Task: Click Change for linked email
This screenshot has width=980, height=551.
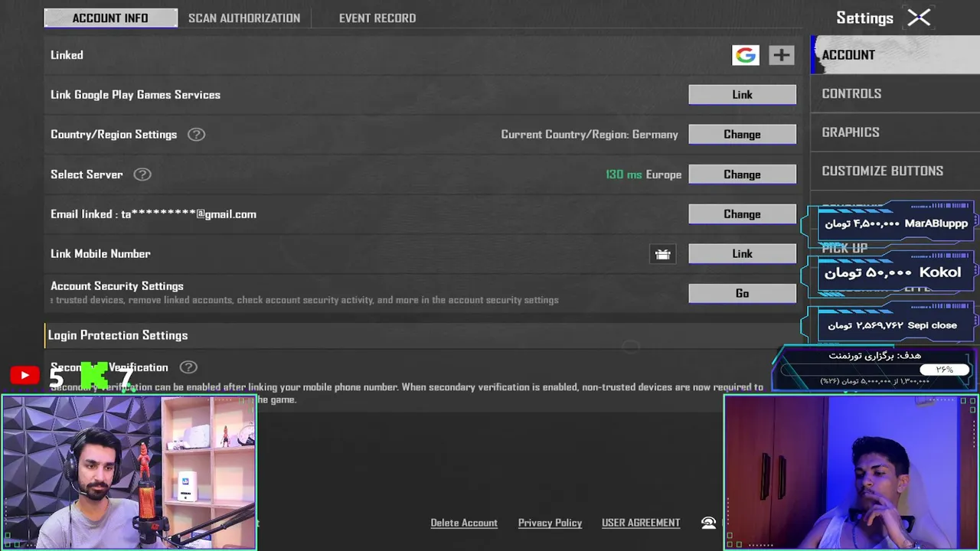Action: tap(742, 214)
